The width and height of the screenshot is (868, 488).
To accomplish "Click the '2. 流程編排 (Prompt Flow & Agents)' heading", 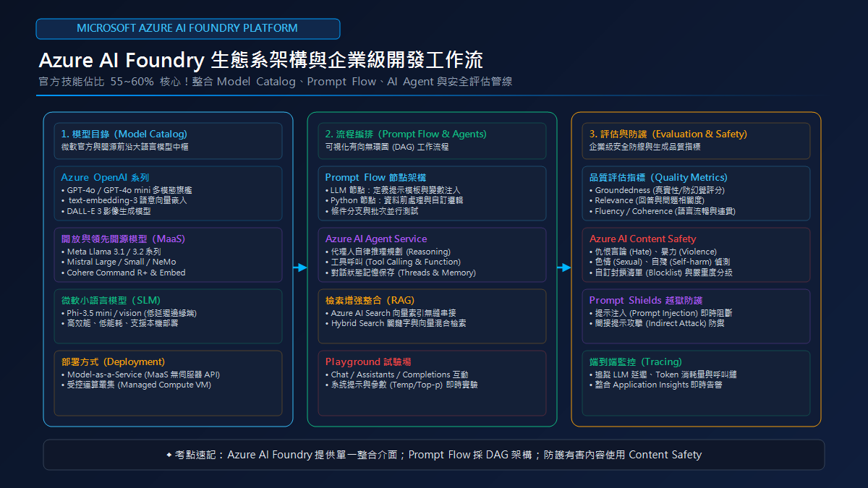I will tap(406, 134).
